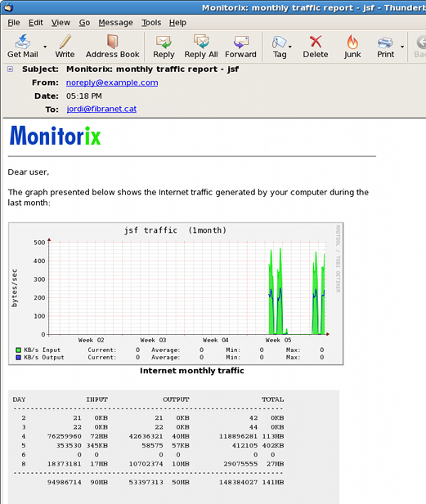Screen dimensions: 426x504
Task: Open the Print button dropdown arrow
Action: pos(402,47)
